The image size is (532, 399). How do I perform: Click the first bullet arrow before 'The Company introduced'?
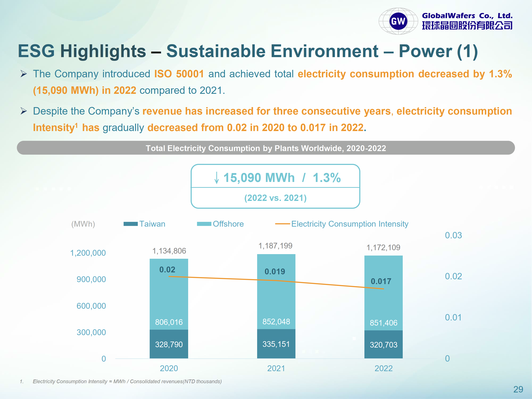click(x=24, y=74)
